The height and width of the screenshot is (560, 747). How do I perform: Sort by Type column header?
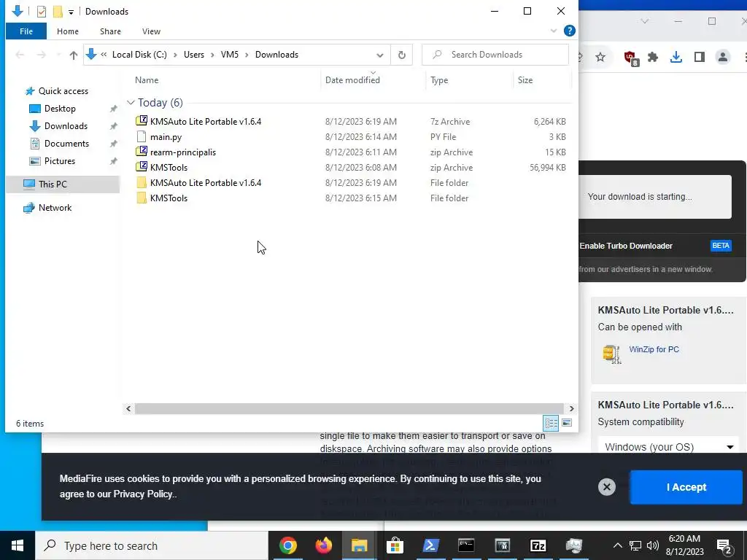(438, 80)
